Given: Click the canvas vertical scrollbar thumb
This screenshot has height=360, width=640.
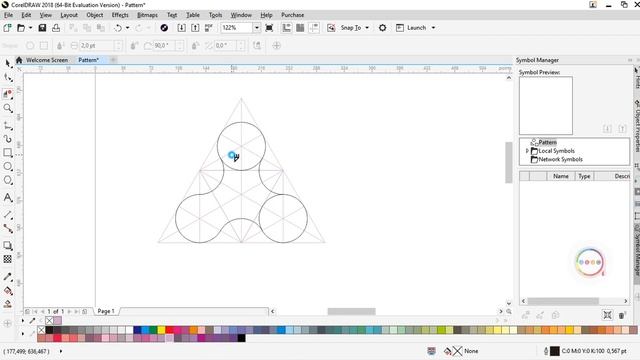Looking at the screenshot, I should click(509, 162).
